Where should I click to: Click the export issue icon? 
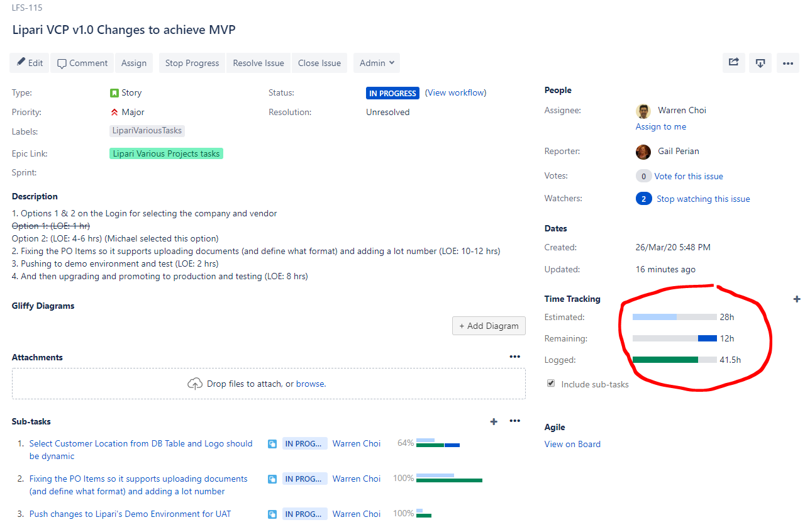click(760, 63)
